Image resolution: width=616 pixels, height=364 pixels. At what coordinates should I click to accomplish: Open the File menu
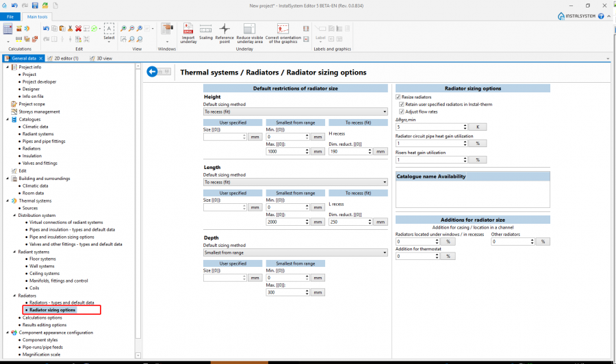pyautogui.click(x=10, y=16)
